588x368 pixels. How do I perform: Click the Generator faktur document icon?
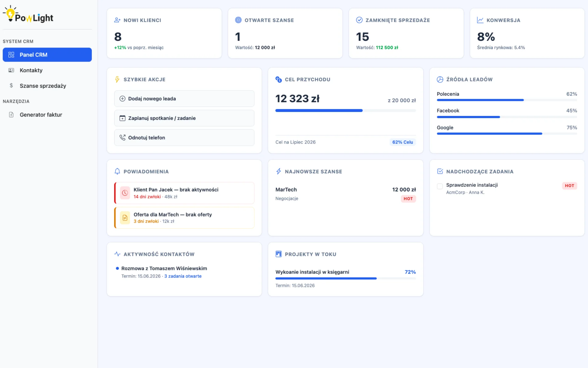11,115
